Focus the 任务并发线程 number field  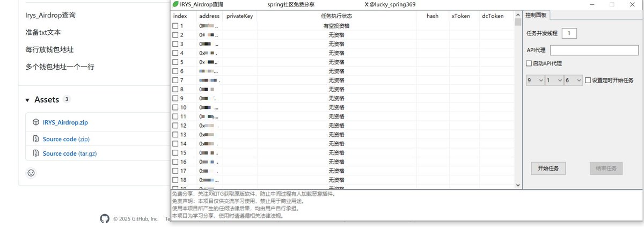tap(569, 33)
